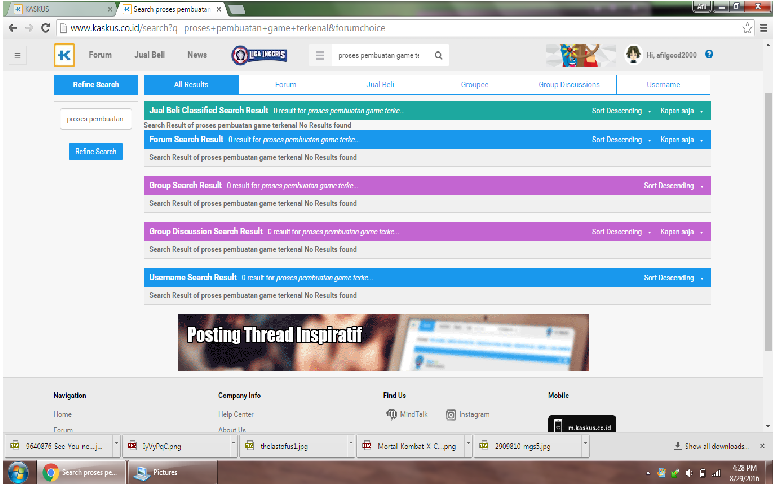Open Pictures window from taskbar
The height and width of the screenshot is (484, 776).
point(172,473)
